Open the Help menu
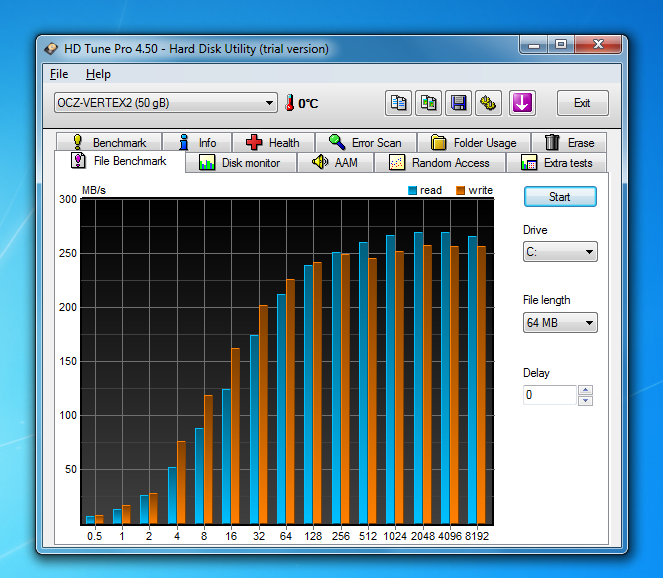Viewport: 663px width, 578px height. tap(98, 74)
